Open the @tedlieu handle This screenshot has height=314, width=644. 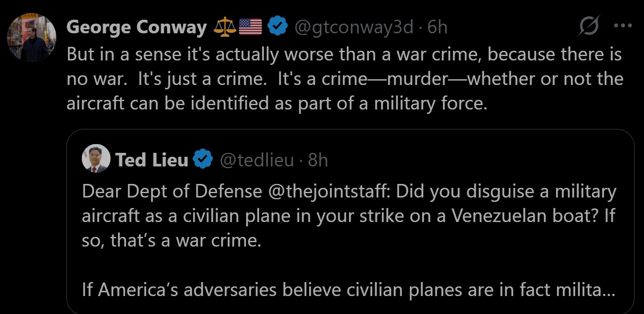(256, 160)
